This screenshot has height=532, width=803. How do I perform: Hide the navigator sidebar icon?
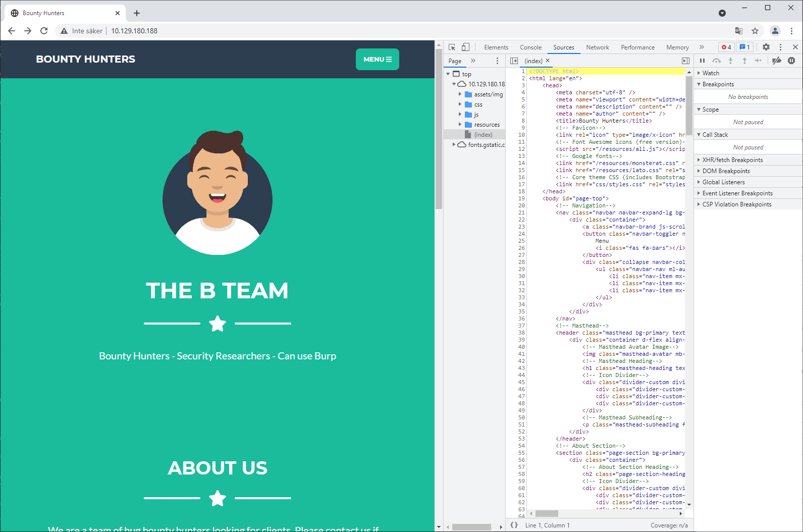click(514, 61)
